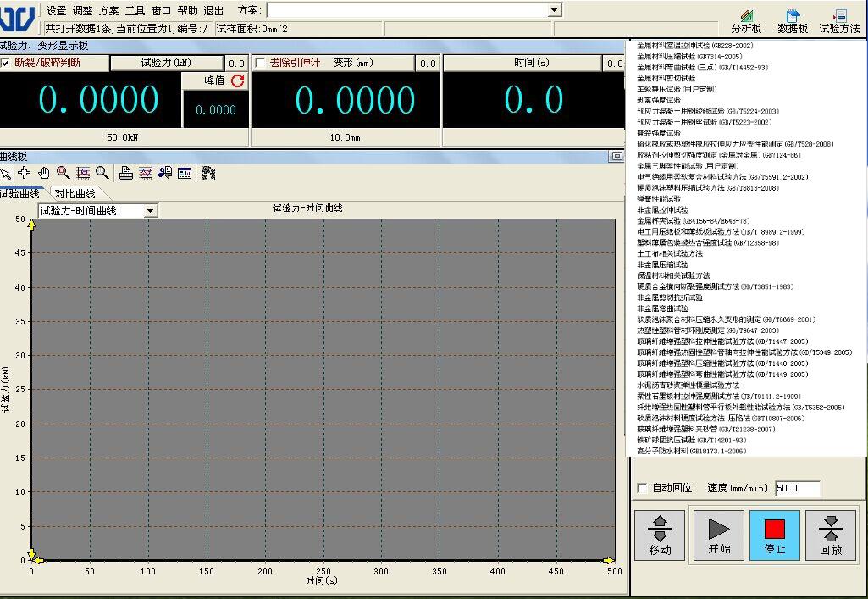The width and height of the screenshot is (868, 599).
Task: Toggle the 断裂/破碎判断 checkbox
Action: (x=5, y=63)
